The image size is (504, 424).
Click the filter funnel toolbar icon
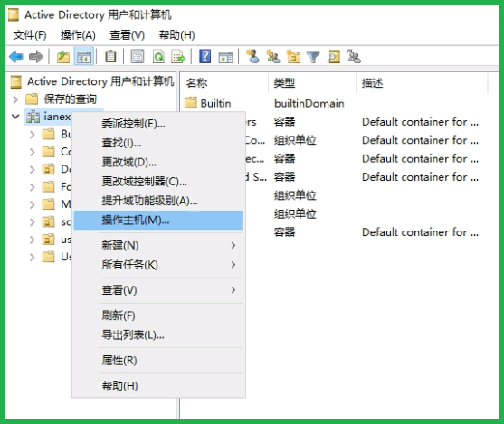pyautogui.click(x=313, y=57)
